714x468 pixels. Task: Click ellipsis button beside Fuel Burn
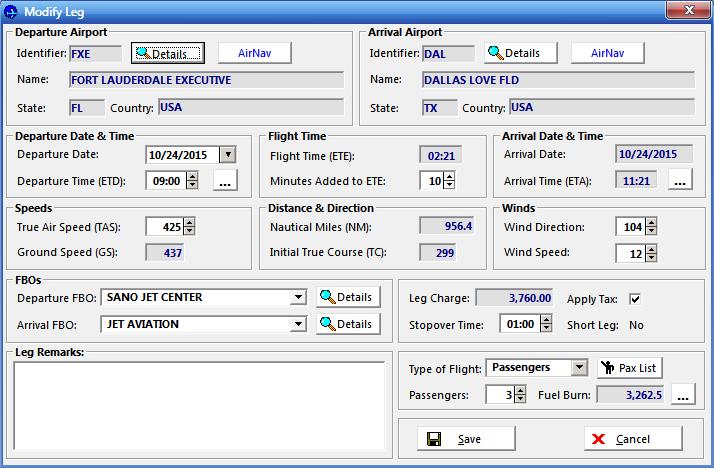pos(683,395)
